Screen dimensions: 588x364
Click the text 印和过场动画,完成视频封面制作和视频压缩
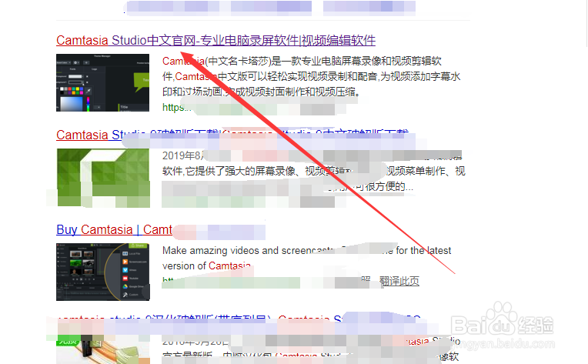[x=261, y=92]
